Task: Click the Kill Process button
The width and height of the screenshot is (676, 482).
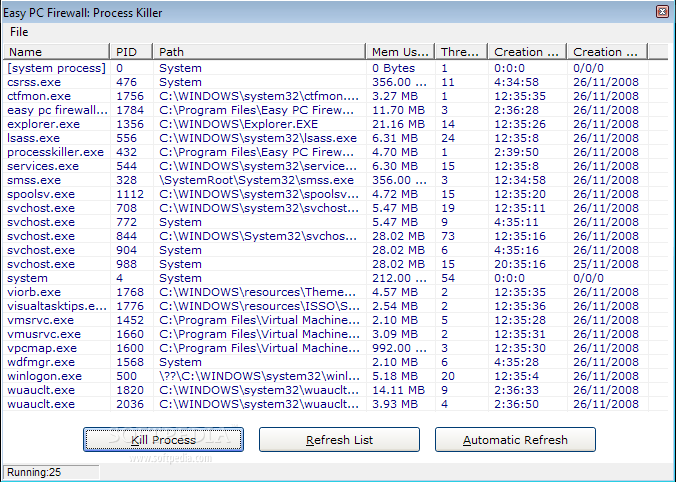Action: click(x=163, y=440)
